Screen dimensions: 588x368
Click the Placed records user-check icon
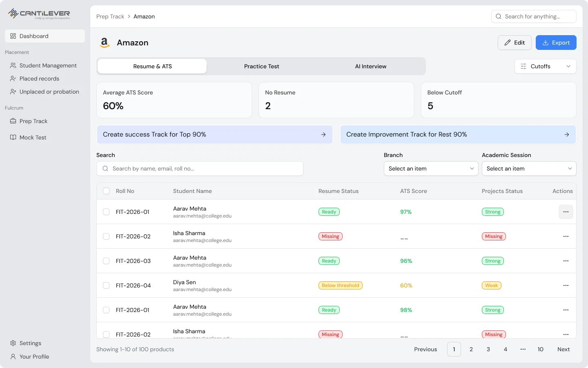[13, 79]
